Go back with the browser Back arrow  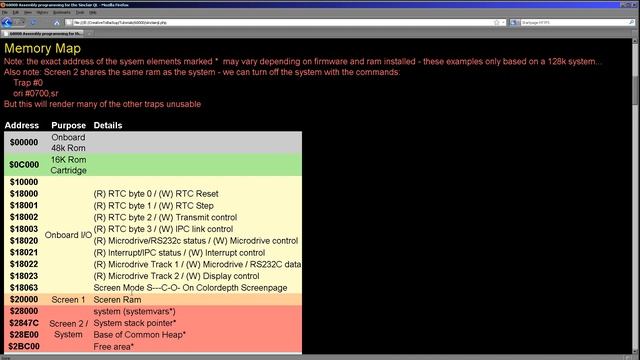pyautogui.click(x=7, y=22)
